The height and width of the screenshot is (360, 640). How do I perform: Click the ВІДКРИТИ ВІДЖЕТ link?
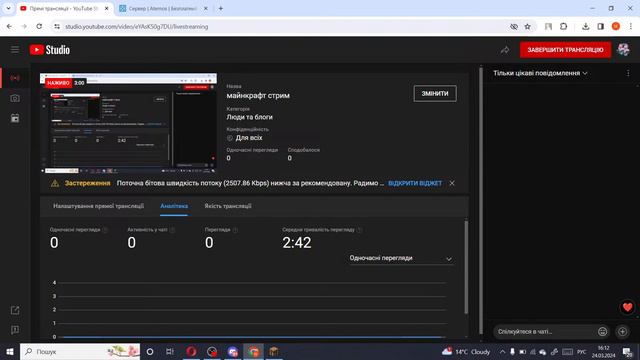(x=415, y=183)
